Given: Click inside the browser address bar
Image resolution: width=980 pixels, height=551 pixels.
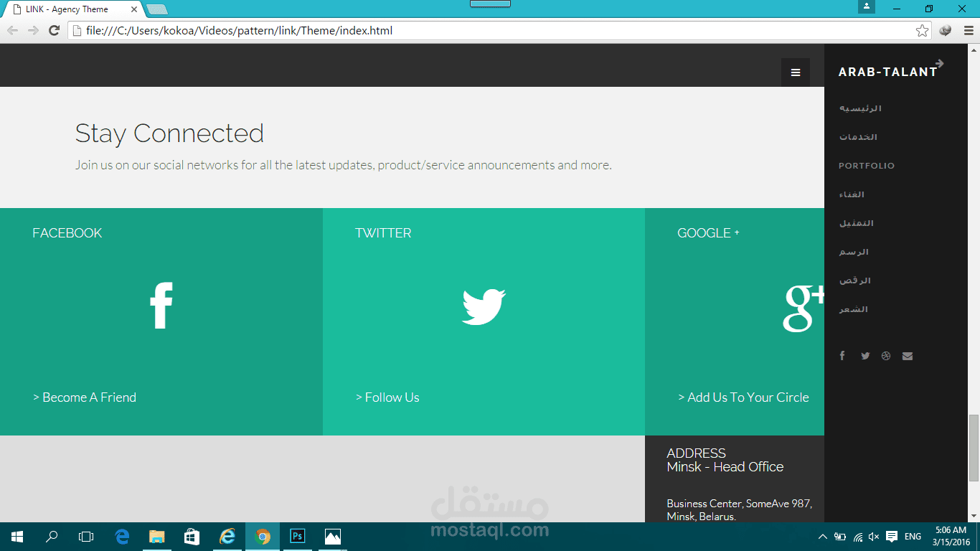Looking at the screenshot, I should (430, 30).
